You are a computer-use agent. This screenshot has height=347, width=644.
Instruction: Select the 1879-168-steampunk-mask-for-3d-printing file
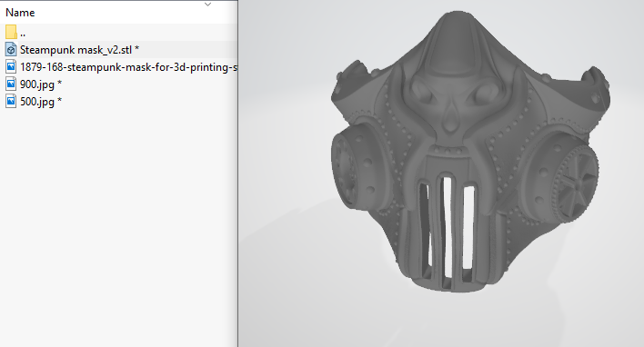[x=128, y=67]
